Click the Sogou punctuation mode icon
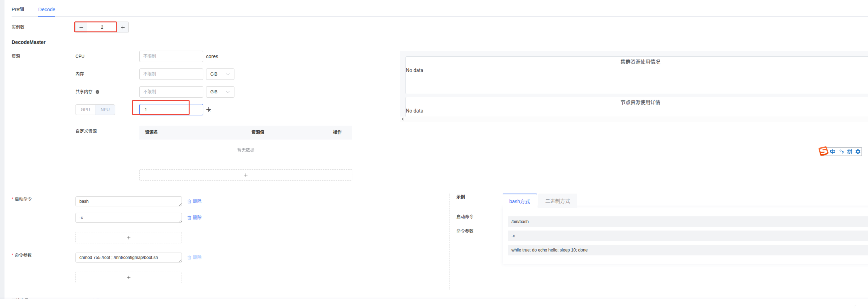868x308 pixels. [841, 152]
